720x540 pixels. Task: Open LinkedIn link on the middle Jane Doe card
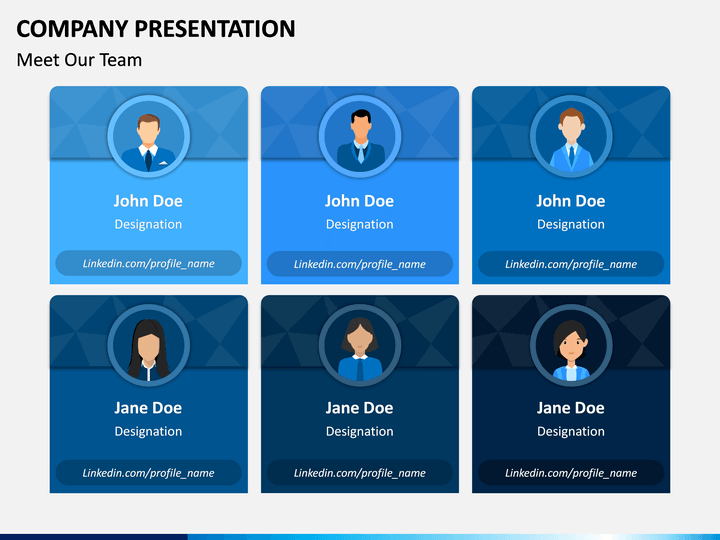point(360,472)
